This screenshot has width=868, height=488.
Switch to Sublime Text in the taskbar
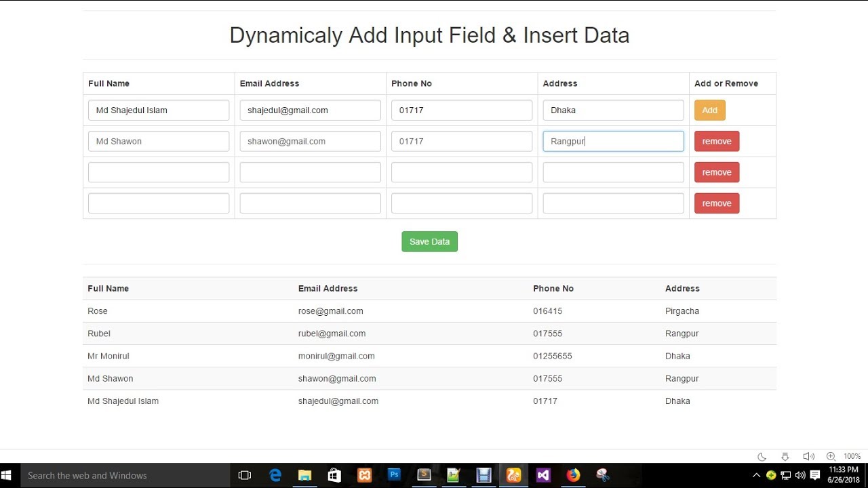[x=424, y=475]
